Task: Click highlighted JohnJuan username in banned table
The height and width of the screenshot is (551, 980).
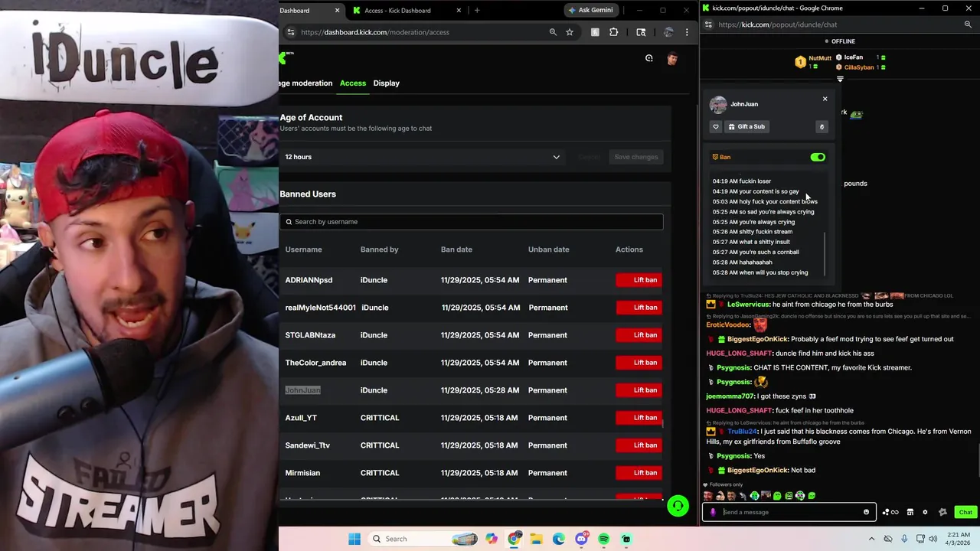Action: 302,390
